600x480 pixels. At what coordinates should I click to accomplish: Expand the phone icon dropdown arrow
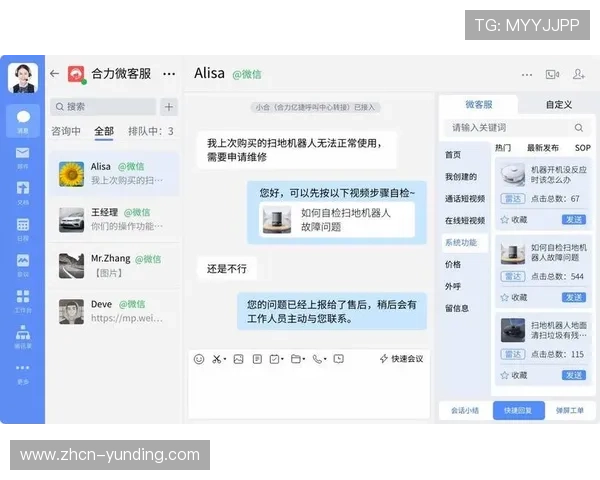(x=325, y=359)
